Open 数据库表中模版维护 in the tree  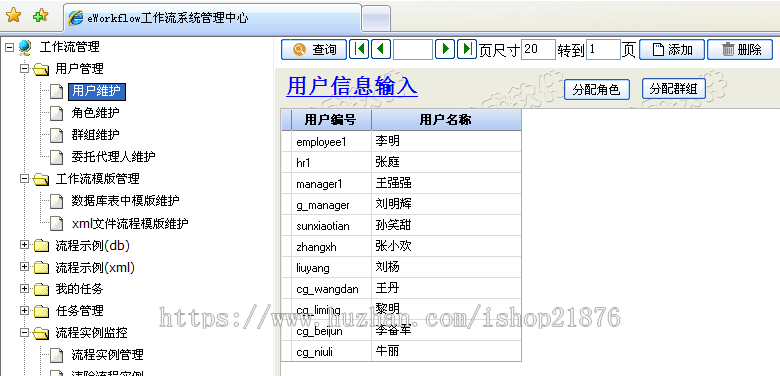[125, 201]
